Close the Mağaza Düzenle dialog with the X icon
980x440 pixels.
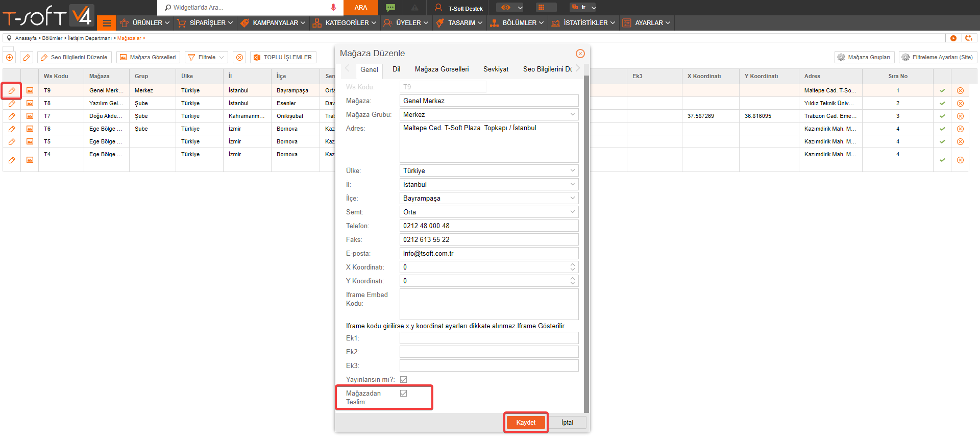pos(580,54)
